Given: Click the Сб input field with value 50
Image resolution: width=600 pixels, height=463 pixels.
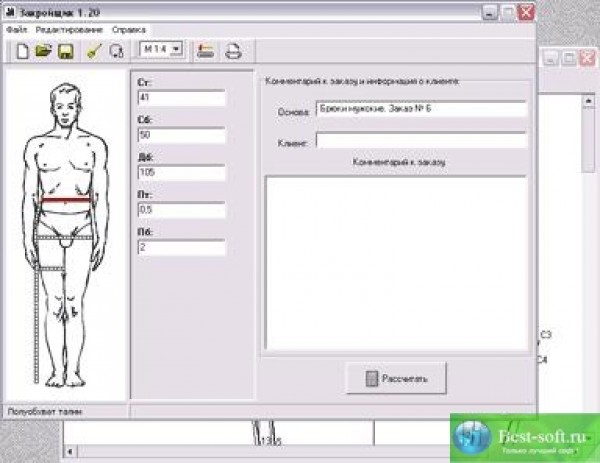Looking at the screenshot, I should 181,135.
